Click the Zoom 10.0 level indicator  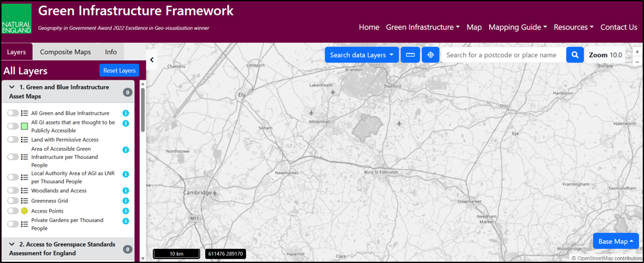606,55
